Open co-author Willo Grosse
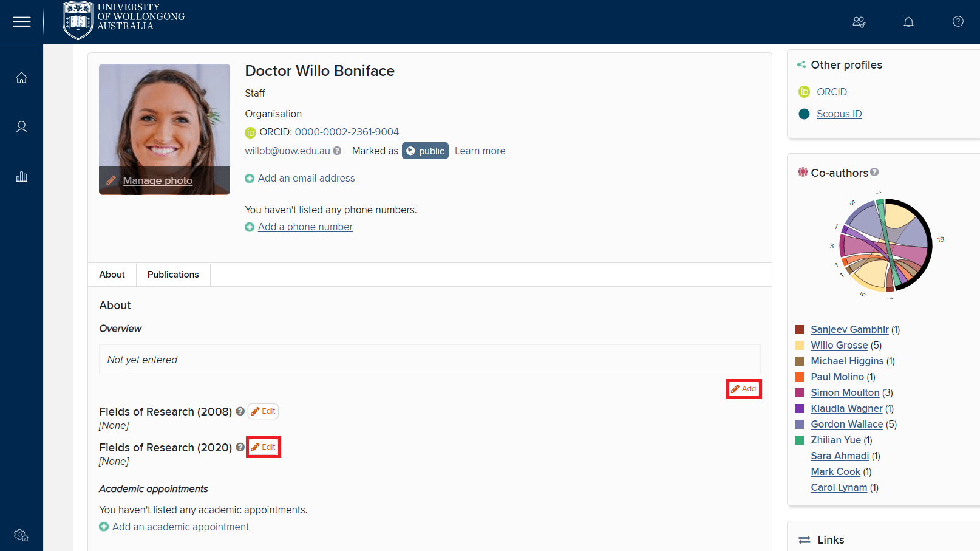 839,345
